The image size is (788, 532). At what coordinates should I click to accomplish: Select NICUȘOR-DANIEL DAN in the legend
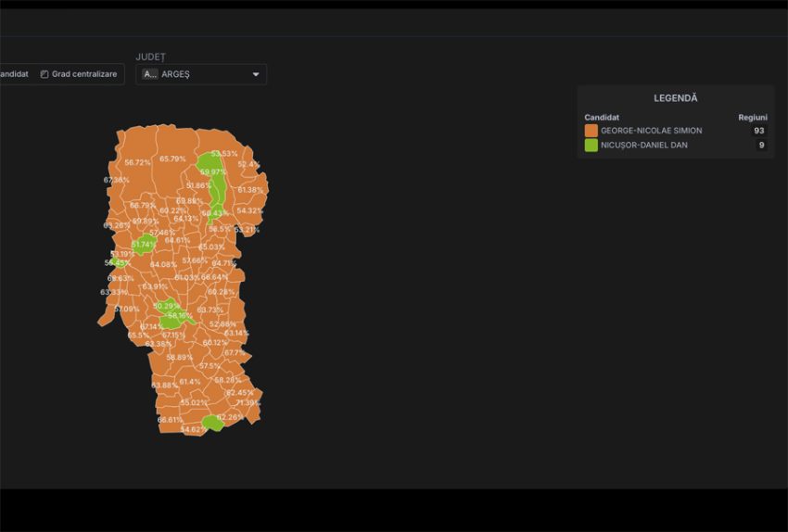tap(643, 145)
